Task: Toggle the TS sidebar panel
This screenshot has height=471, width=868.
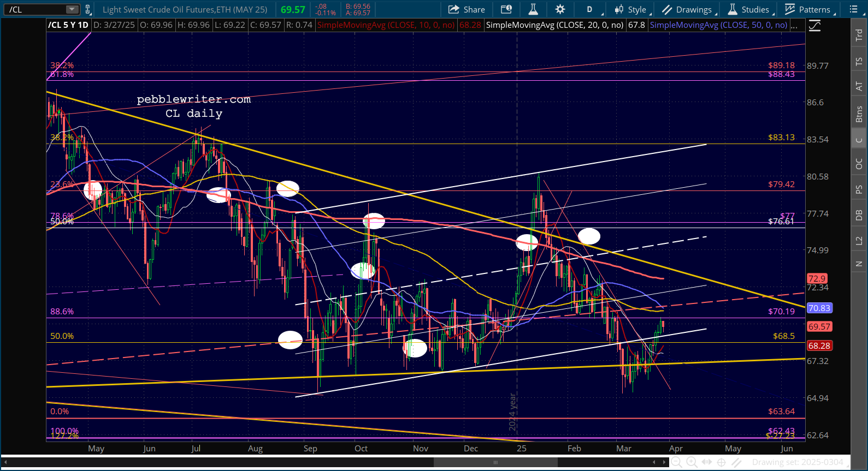Action: [x=859, y=62]
